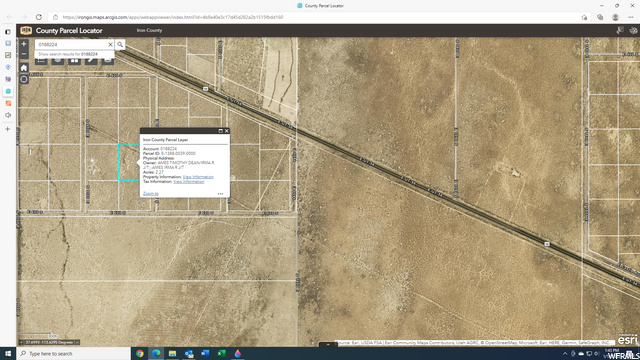This screenshot has height=360, width=640.
Task: Run the parcel search with magnifier icon
Action: point(120,44)
